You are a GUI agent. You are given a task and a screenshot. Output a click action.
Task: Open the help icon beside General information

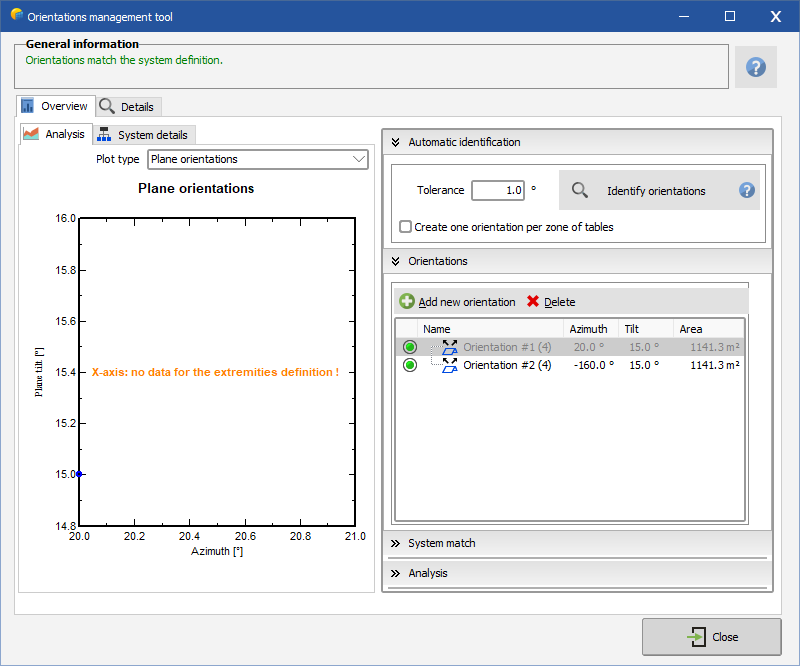(756, 67)
